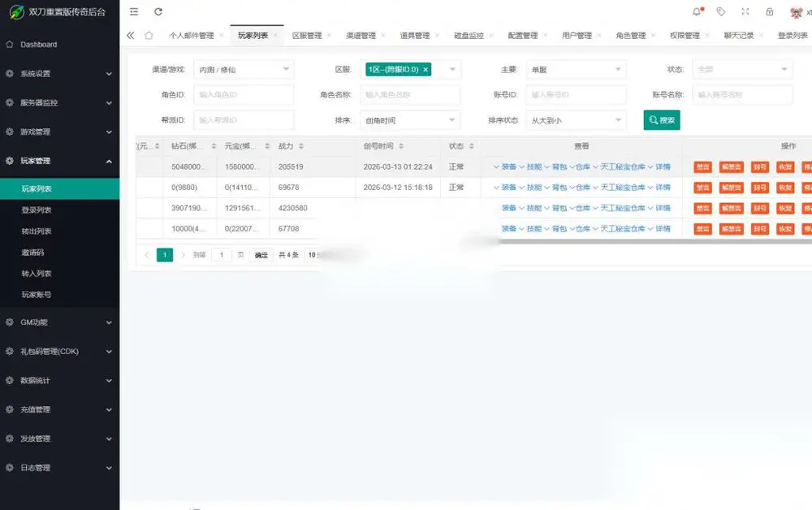Expand the 系统设置 sidebar menu
Viewport: 812px width, 510px height.
point(59,74)
